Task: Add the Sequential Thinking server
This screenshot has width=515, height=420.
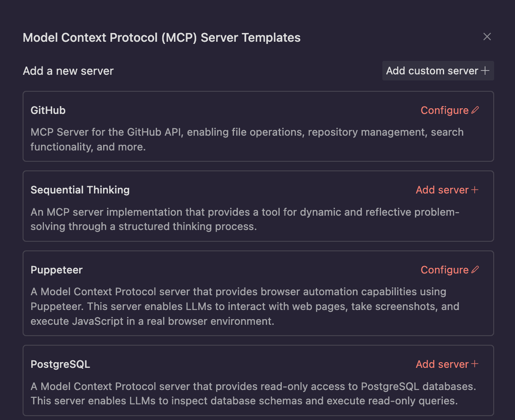Action: (x=442, y=190)
